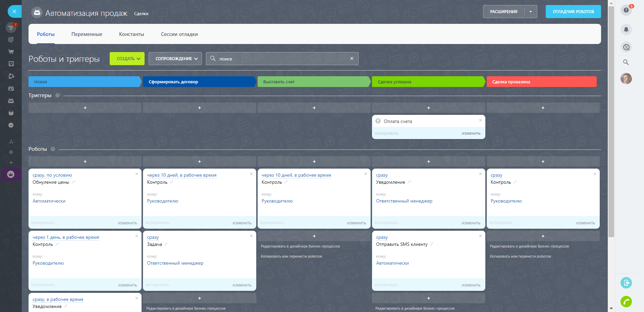Click the tasks checkmark icon in sidebar
Screen dimensions: 644x312
pos(11,64)
